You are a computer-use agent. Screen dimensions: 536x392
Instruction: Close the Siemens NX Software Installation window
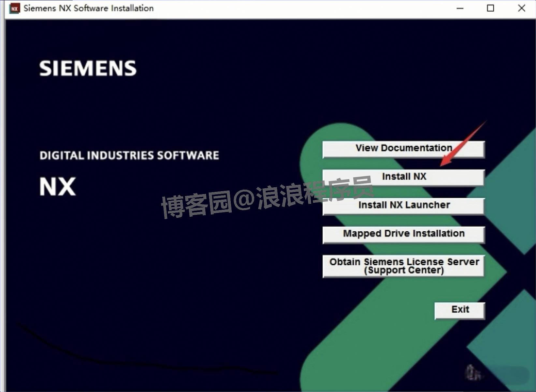point(521,8)
